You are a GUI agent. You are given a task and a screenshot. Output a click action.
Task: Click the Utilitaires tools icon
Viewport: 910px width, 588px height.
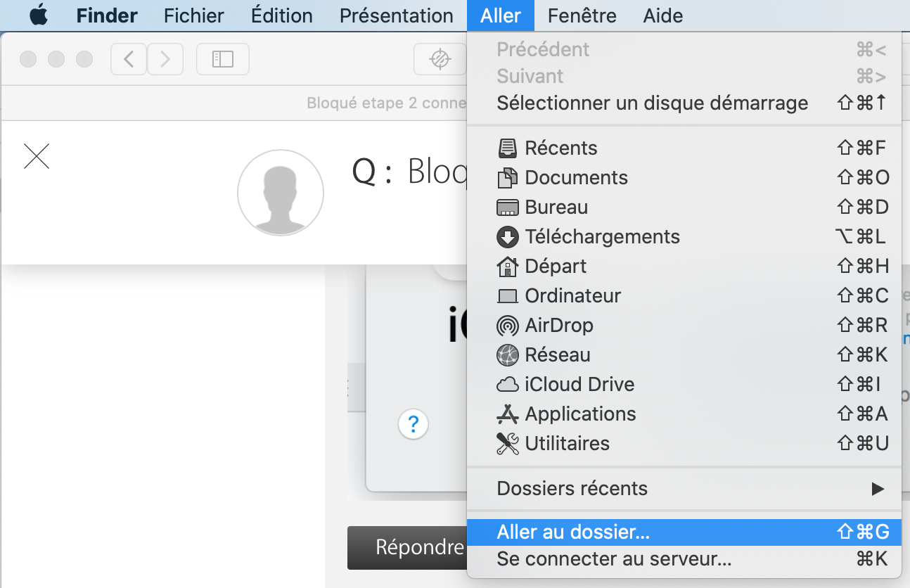coord(507,444)
